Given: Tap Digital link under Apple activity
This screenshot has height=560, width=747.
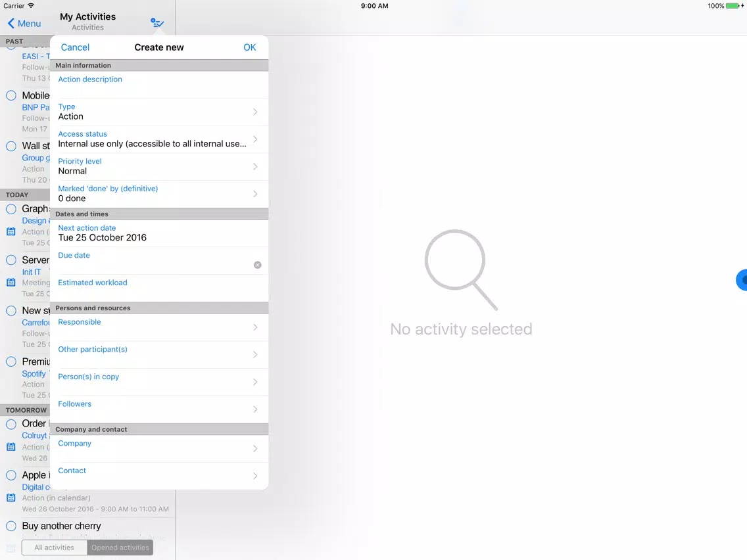Looking at the screenshot, I should [x=36, y=487].
